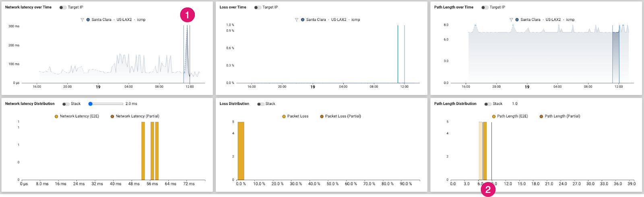Click the pink marker 2 below the path length histogram
Image resolution: width=644 pixels, height=197 pixels.
pos(488,190)
